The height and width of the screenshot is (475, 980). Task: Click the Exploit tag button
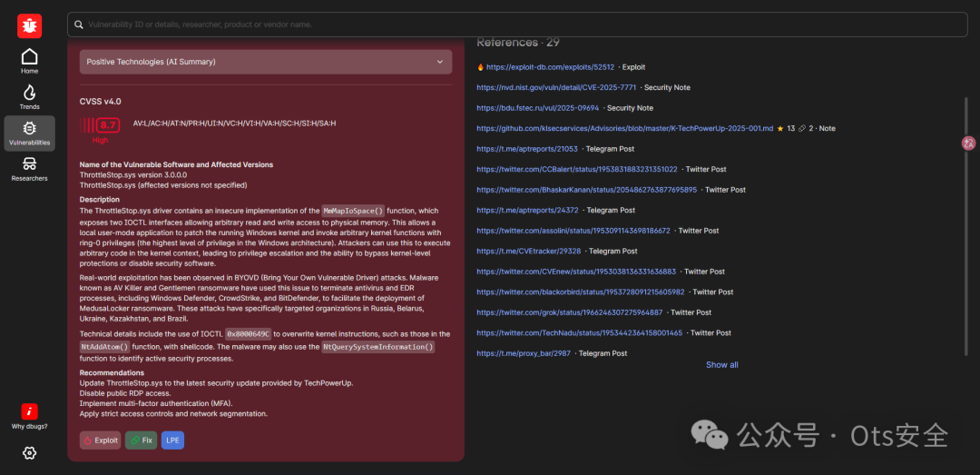[100, 440]
